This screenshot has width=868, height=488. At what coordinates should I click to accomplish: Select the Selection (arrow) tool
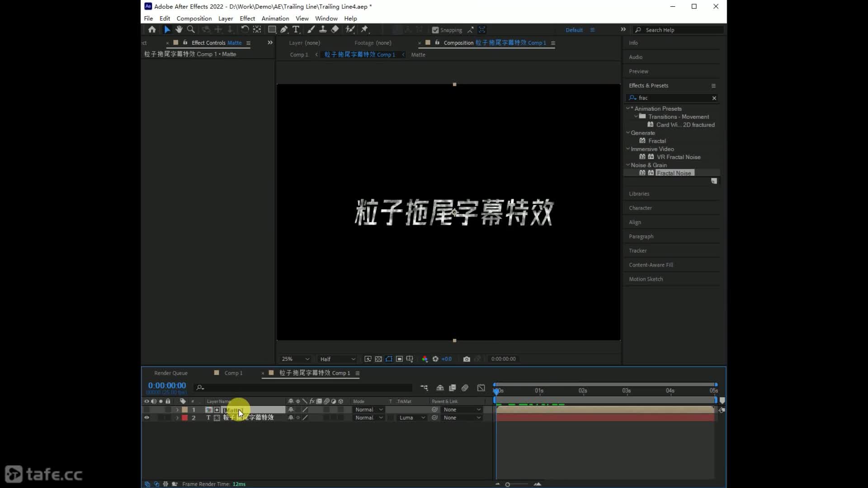pos(167,29)
